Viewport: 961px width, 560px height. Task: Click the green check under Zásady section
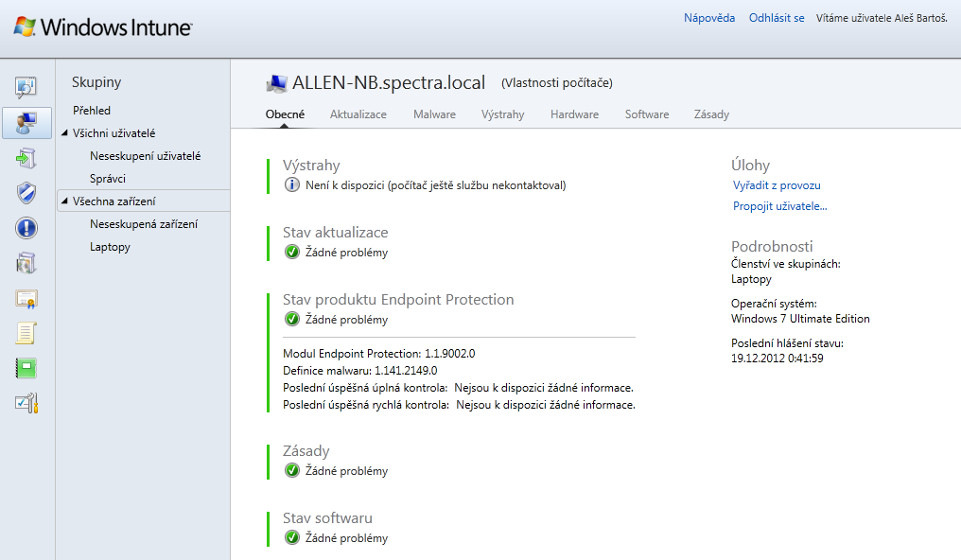pyautogui.click(x=291, y=470)
